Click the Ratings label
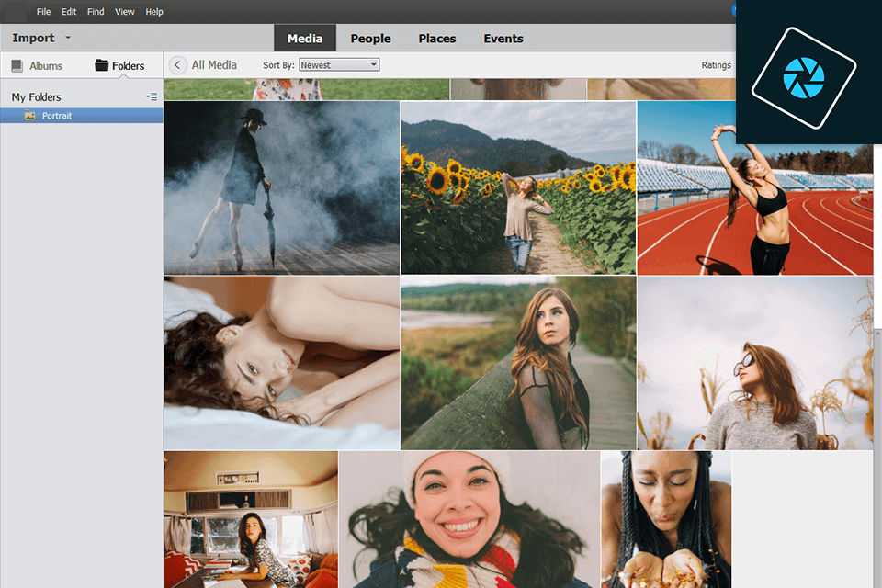The image size is (882, 588). click(716, 65)
